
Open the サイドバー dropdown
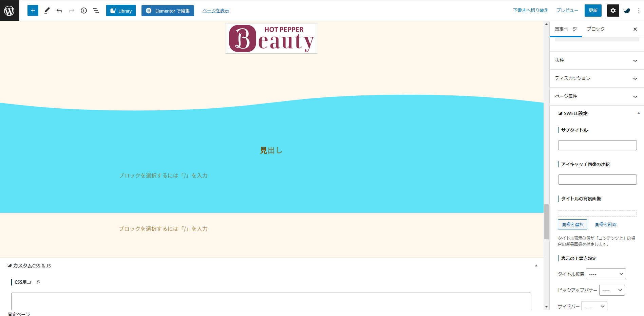[594, 305]
